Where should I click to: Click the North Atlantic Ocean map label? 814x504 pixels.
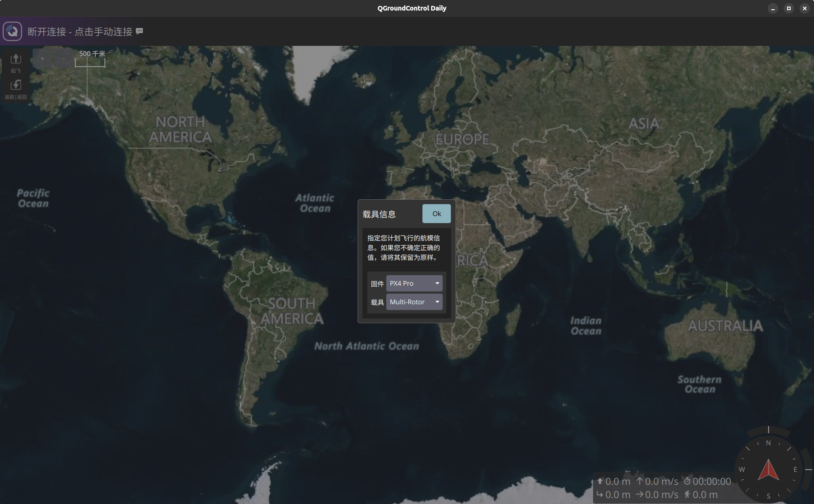(x=366, y=346)
